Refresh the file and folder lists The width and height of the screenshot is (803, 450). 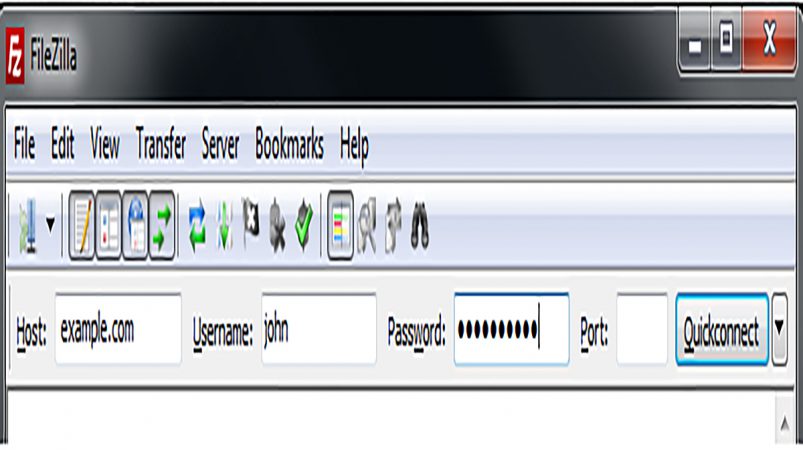(197, 226)
